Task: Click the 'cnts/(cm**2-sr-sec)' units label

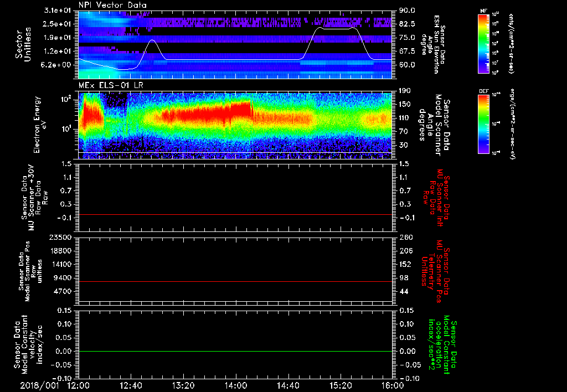Action: 511,44
